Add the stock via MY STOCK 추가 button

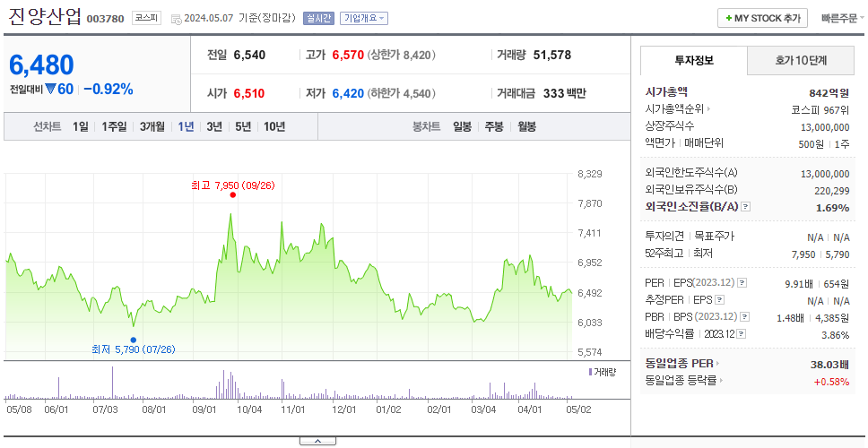[763, 18]
